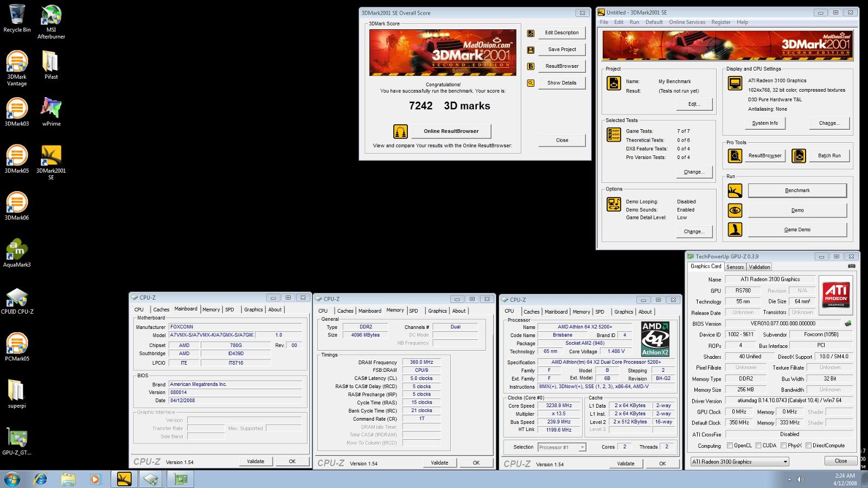
Task: Select Graphics tab in CPU-Z CPU window
Action: tap(623, 312)
